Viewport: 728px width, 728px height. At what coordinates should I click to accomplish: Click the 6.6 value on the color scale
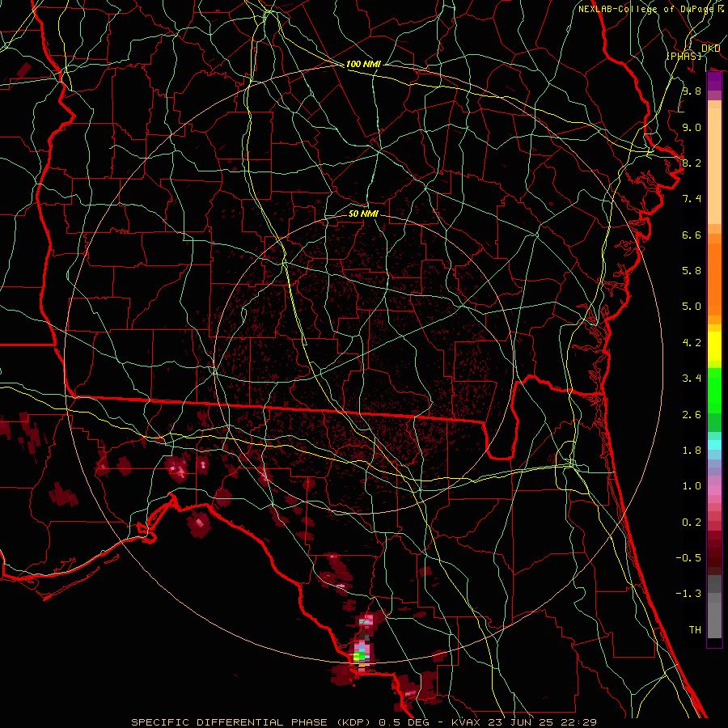[692, 235]
